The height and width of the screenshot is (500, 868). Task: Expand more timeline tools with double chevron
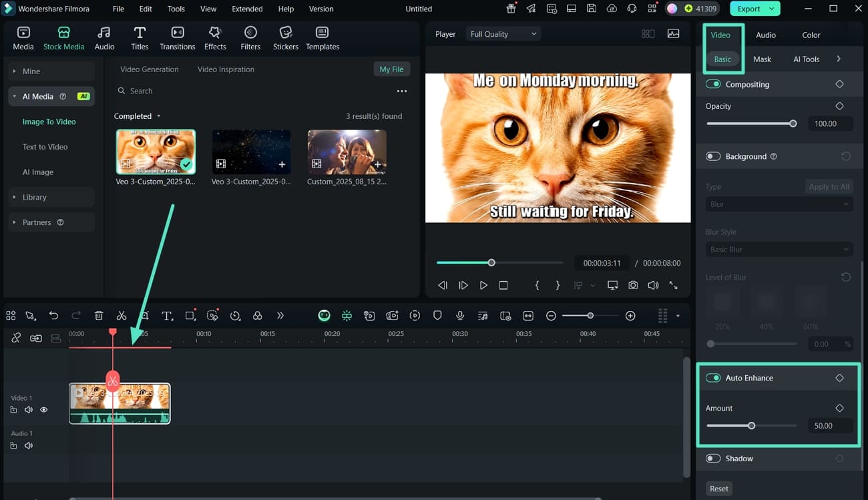(280, 316)
